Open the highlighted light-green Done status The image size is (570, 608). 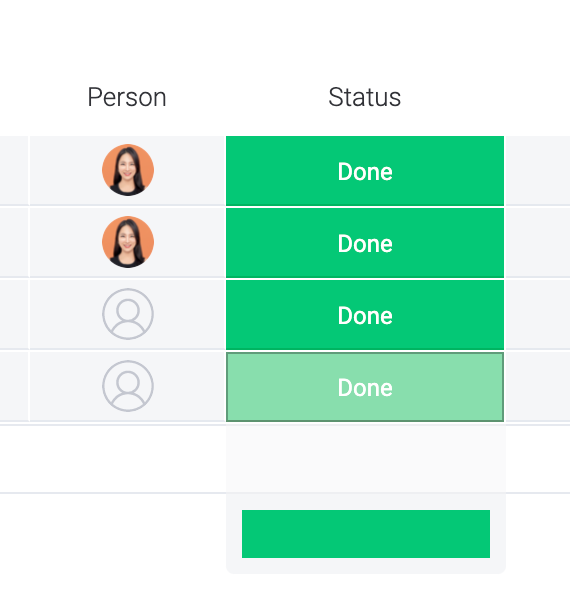tap(365, 387)
